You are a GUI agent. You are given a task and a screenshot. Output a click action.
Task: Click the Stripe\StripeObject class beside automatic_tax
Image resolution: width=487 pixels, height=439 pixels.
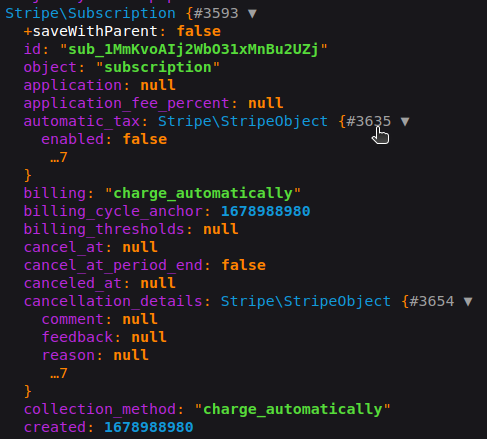(243, 121)
